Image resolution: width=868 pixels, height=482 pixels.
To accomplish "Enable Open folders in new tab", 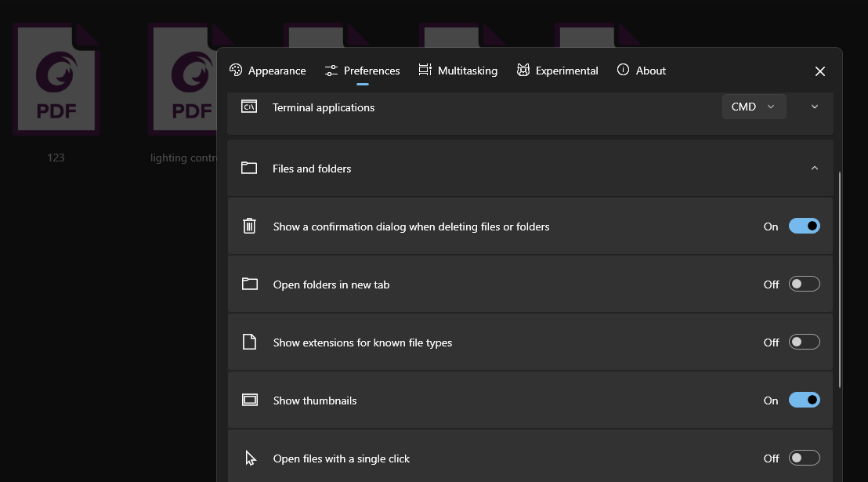I will click(804, 284).
